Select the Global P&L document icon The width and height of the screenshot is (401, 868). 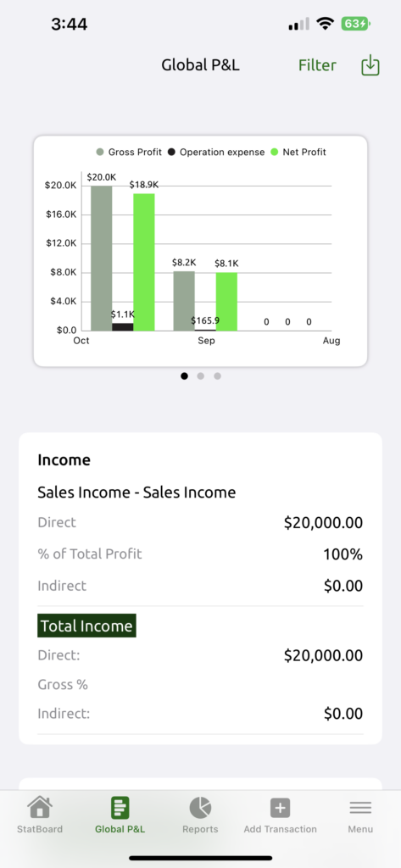click(x=120, y=808)
